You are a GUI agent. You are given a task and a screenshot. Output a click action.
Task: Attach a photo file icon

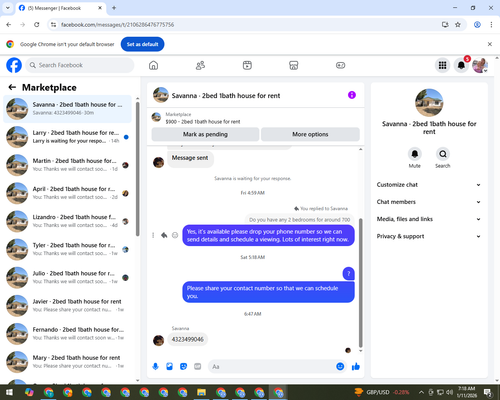click(x=169, y=367)
